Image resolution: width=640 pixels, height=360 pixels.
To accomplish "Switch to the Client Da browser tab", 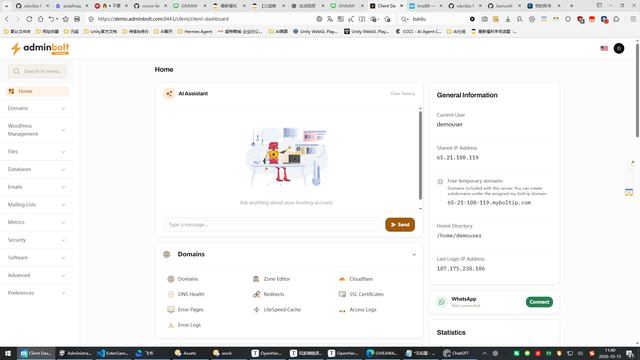I will pyautogui.click(x=385, y=6).
